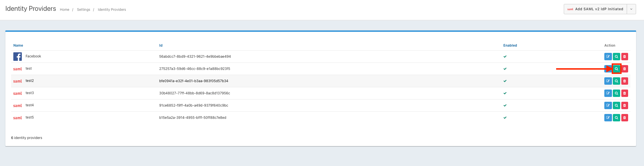Delete the test identity provider
Viewport: 644px width, 166px height.
625,69
